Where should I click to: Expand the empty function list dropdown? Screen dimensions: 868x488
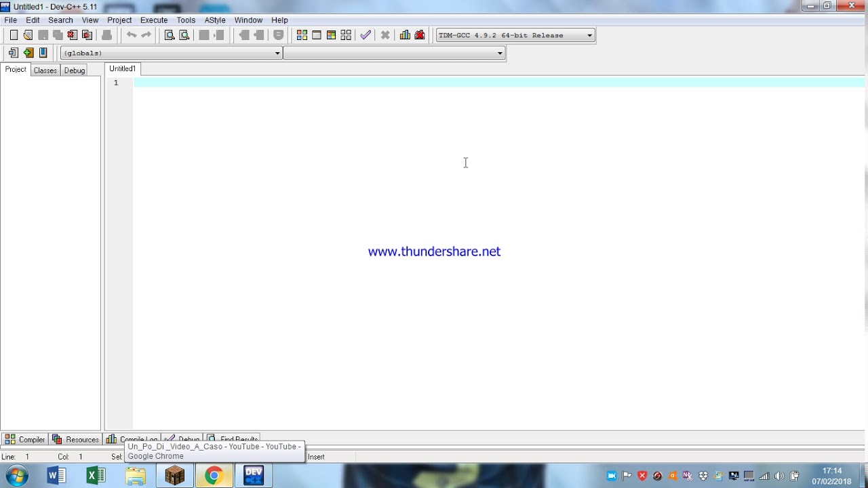(395, 53)
